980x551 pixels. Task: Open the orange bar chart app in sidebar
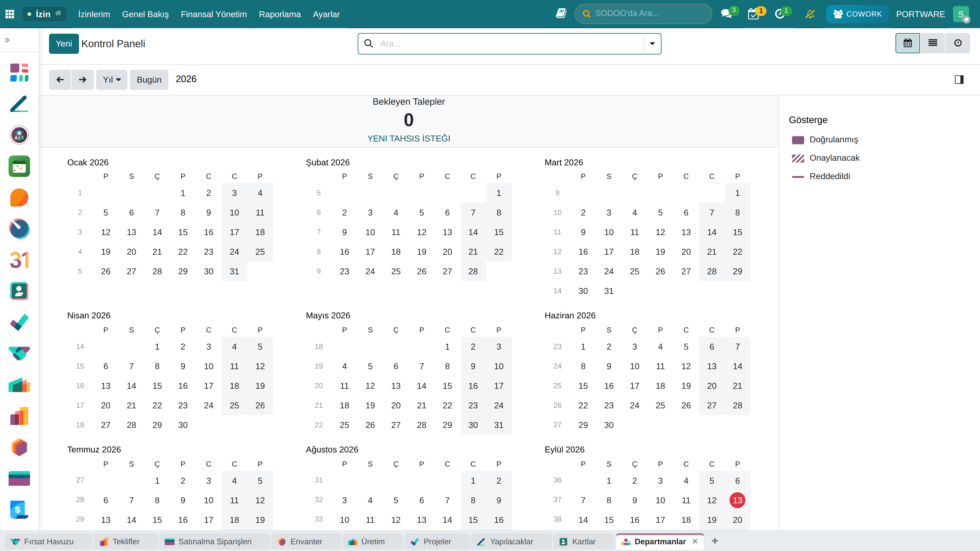[19, 416]
